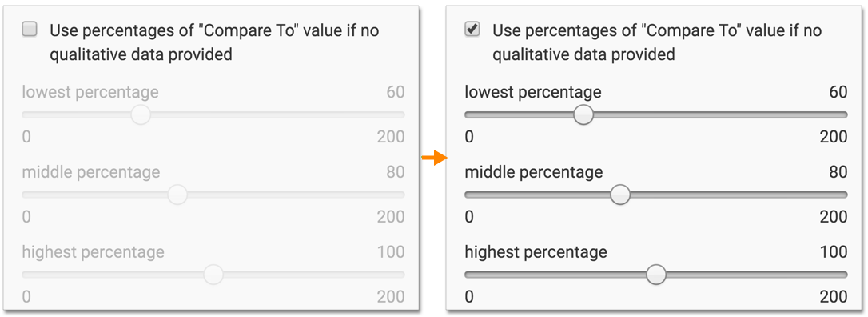
Task: Click the disabled lowest percentage slider handle
Action: (141, 114)
